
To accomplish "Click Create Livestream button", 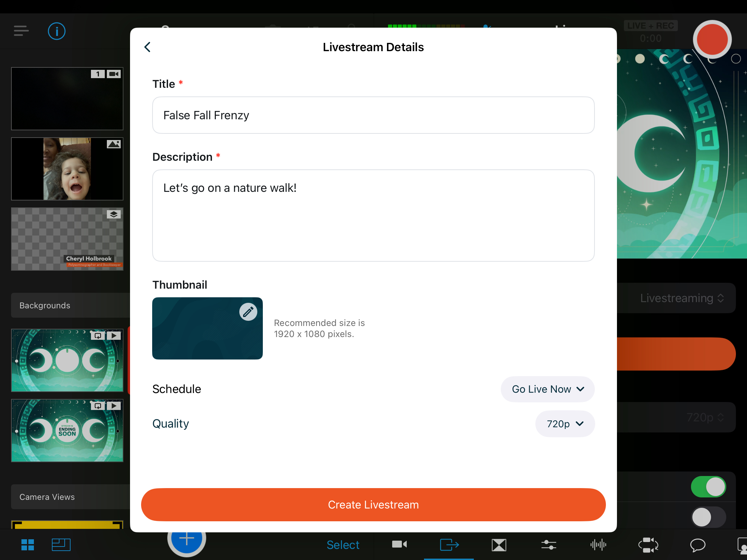I will (373, 505).
